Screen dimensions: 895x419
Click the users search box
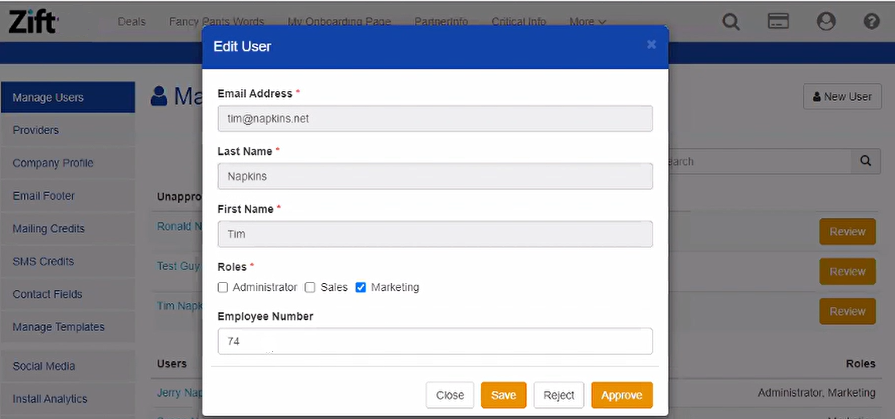tap(760, 162)
